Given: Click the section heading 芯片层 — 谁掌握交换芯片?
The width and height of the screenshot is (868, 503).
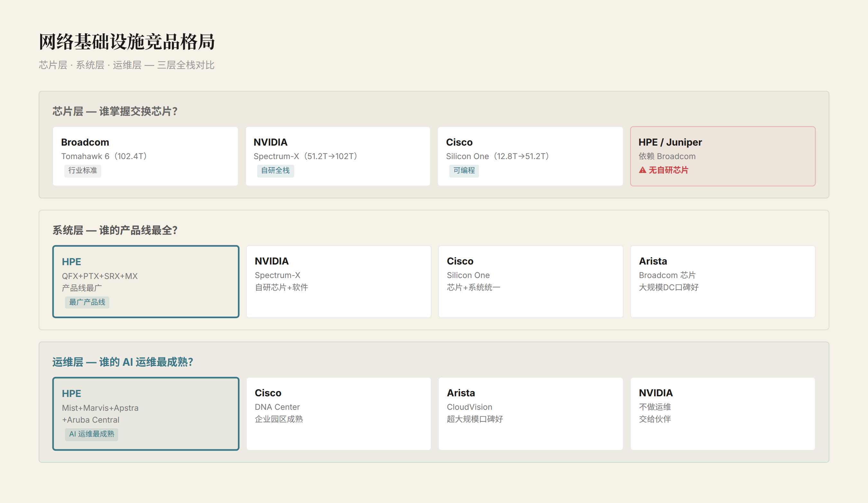Looking at the screenshot, I should [x=115, y=111].
